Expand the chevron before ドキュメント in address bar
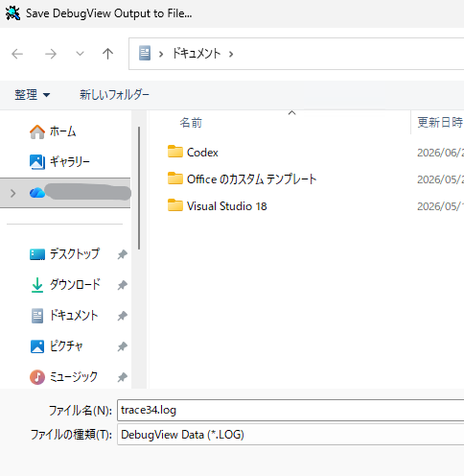The height and width of the screenshot is (476, 464). coord(161,54)
